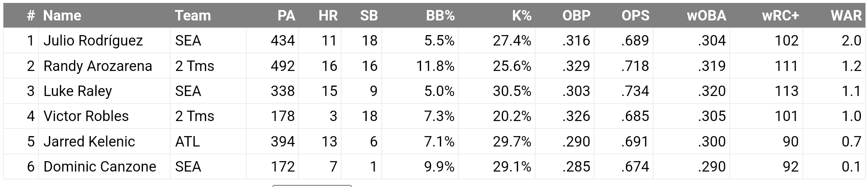Click Luke Raley's name

coord(77,91)
